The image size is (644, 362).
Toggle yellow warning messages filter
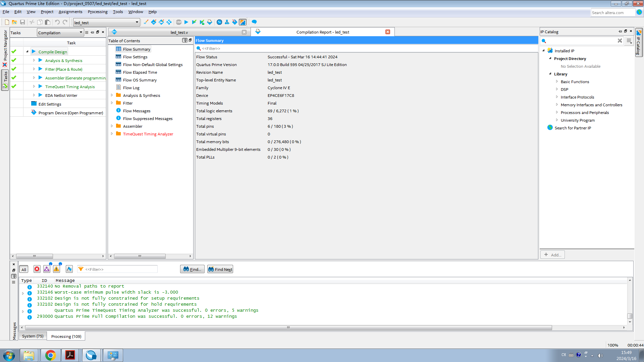point(56,269)
